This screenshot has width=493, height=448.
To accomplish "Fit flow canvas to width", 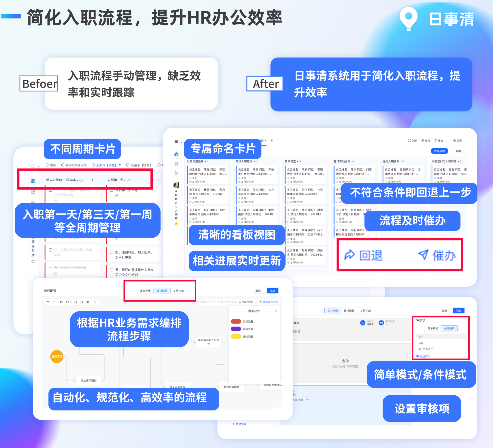I will (81, 302).
